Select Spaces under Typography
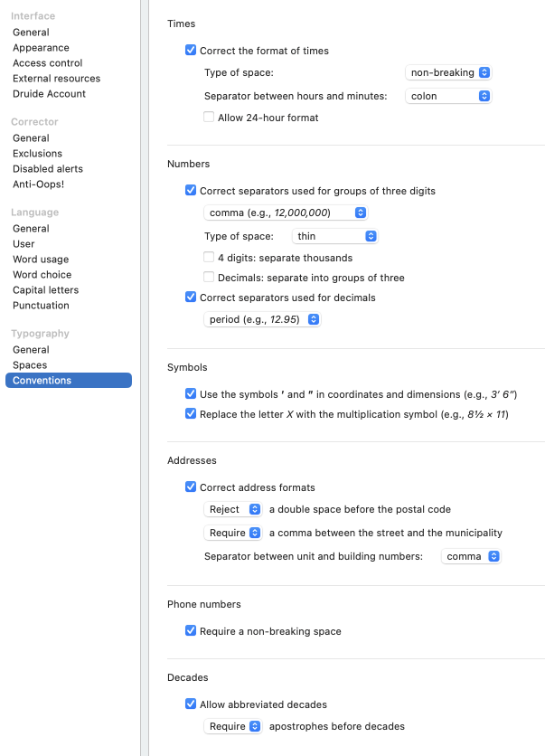Viewport: 545px width, 756px height. coord(30,365)
